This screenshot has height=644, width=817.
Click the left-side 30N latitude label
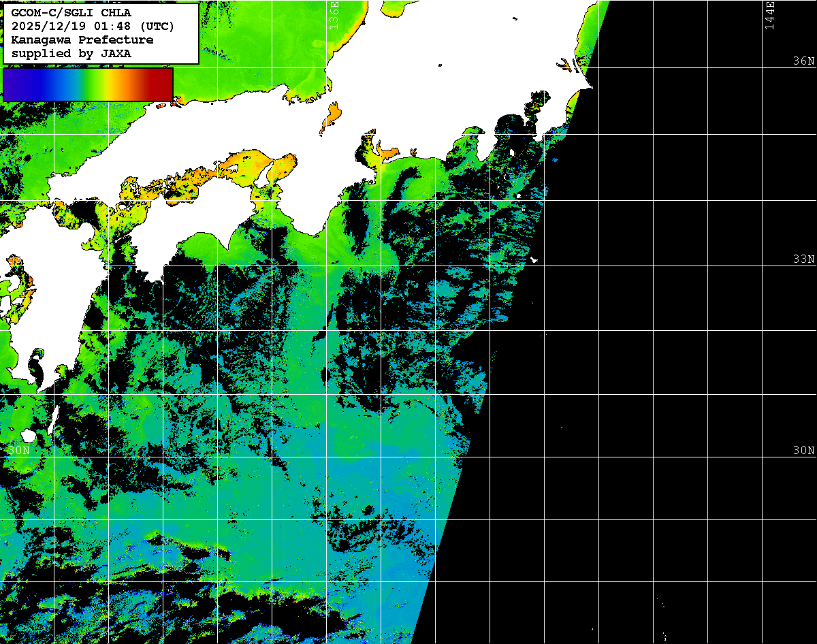18,451
